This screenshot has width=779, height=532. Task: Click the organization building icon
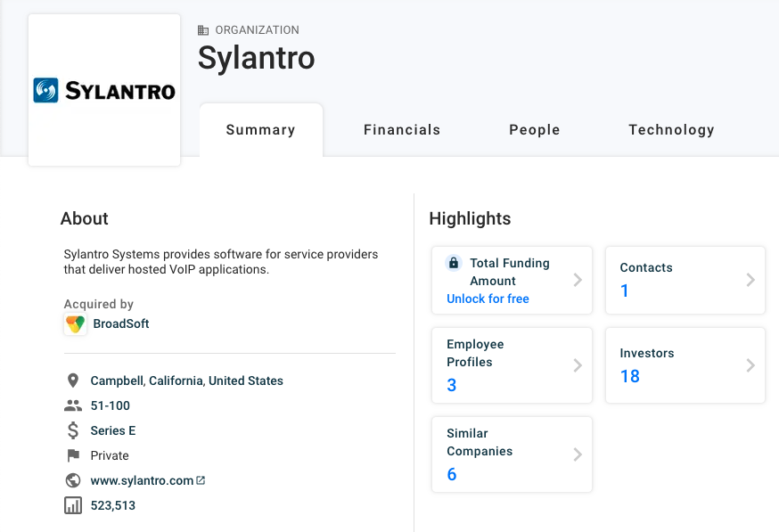(x=203, y=30)
